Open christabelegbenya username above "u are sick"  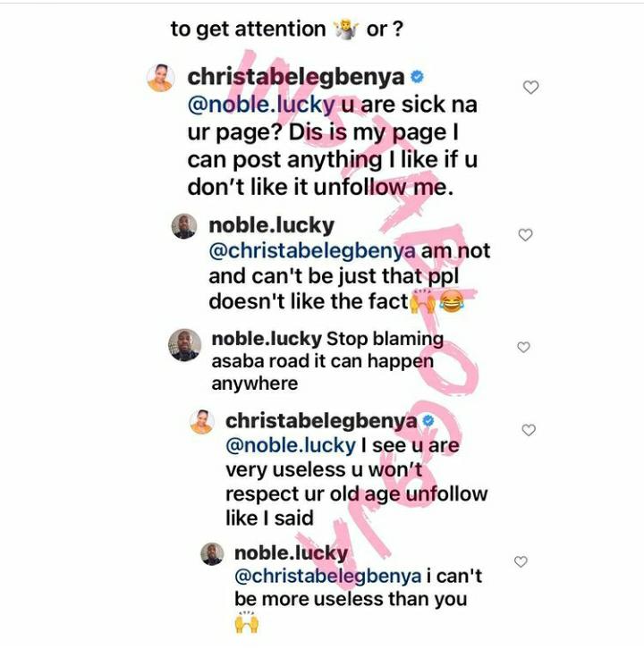click(296, 77)
